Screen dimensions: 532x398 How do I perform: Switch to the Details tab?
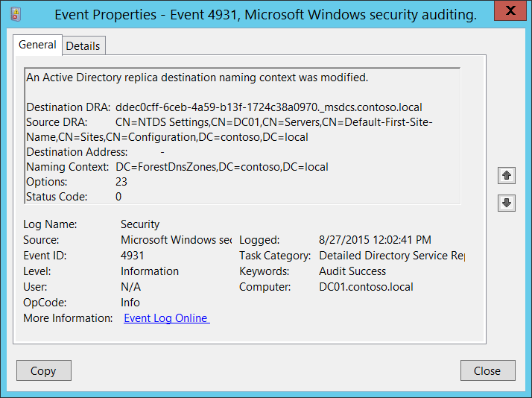tap(83, 45)
